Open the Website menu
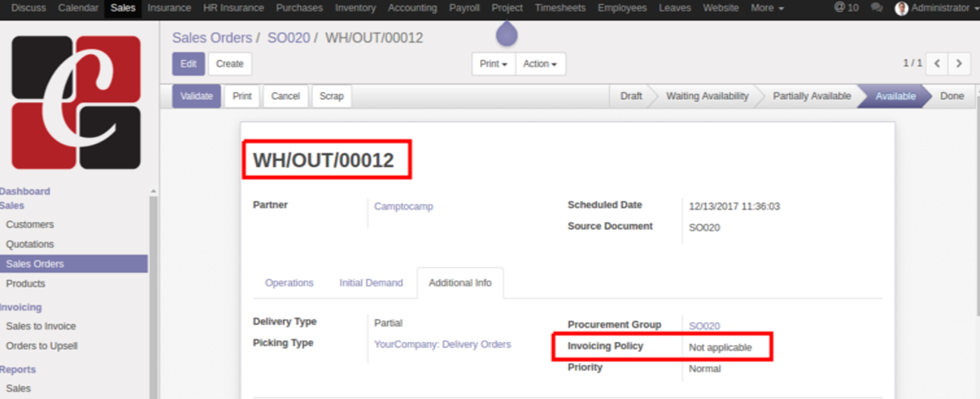The image size is (980, 399). tap(720, 8)
